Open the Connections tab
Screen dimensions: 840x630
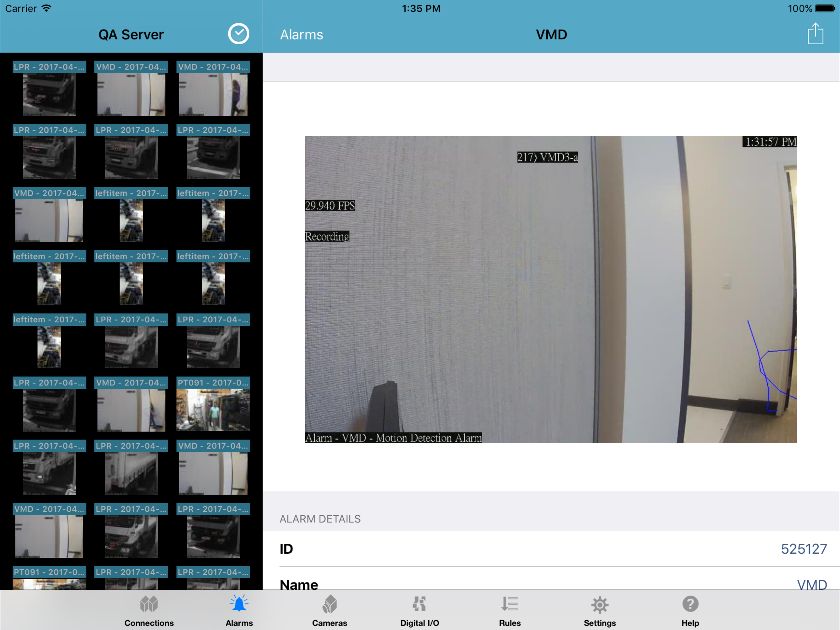point(149,611)
